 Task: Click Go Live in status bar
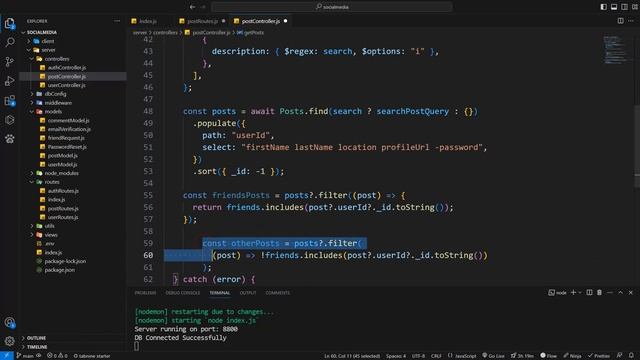(x=493, y=356)
